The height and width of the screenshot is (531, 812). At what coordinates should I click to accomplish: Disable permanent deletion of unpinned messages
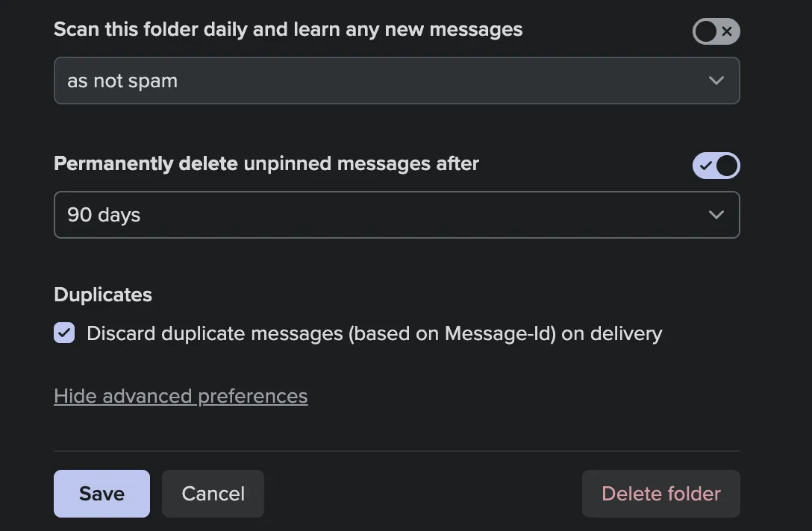716,166
